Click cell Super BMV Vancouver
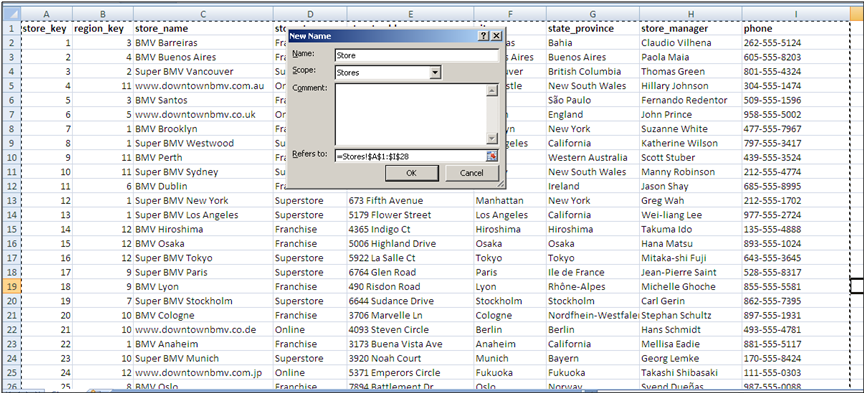Viewport: 864px width, 393px height. tap(203, 72)
